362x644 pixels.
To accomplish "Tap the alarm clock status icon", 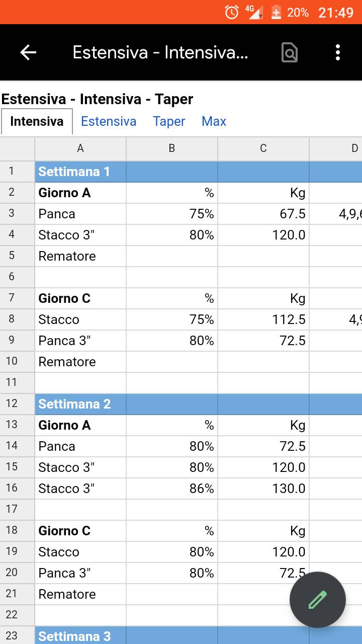I will tap(232, 12).
